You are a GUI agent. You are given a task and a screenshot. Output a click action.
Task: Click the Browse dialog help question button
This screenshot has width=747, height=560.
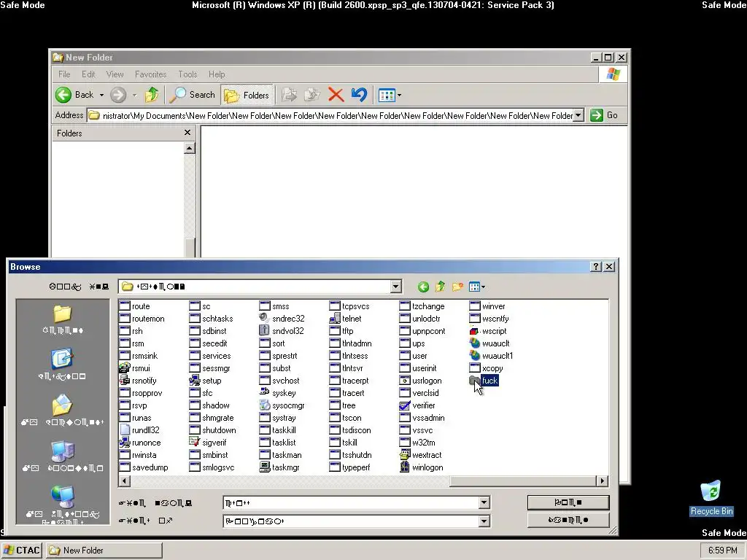point(595,267)
